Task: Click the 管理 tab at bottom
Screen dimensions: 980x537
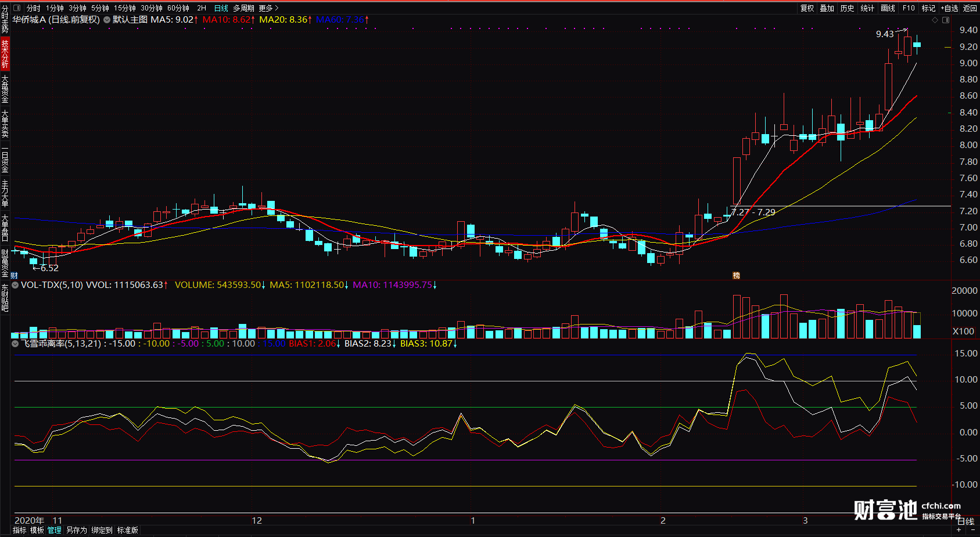Action: (x=54, y=530)
